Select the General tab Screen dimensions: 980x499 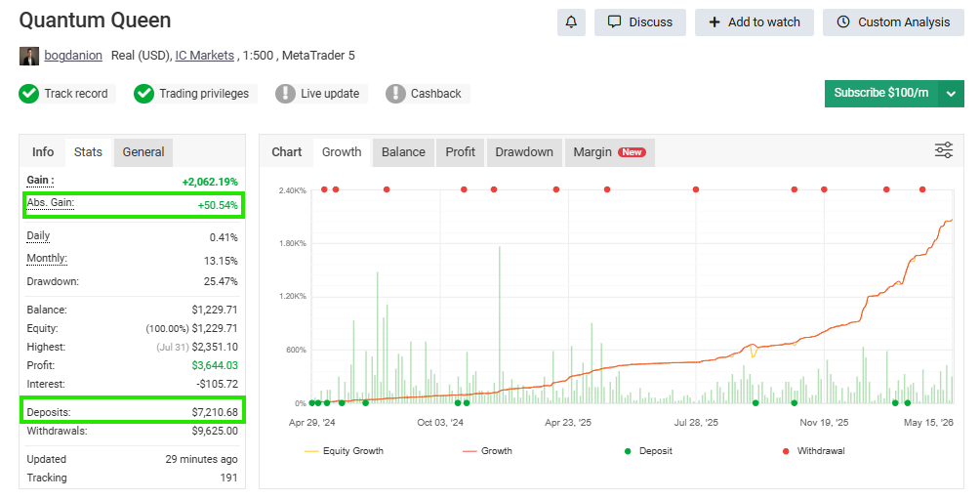point(143,152)
